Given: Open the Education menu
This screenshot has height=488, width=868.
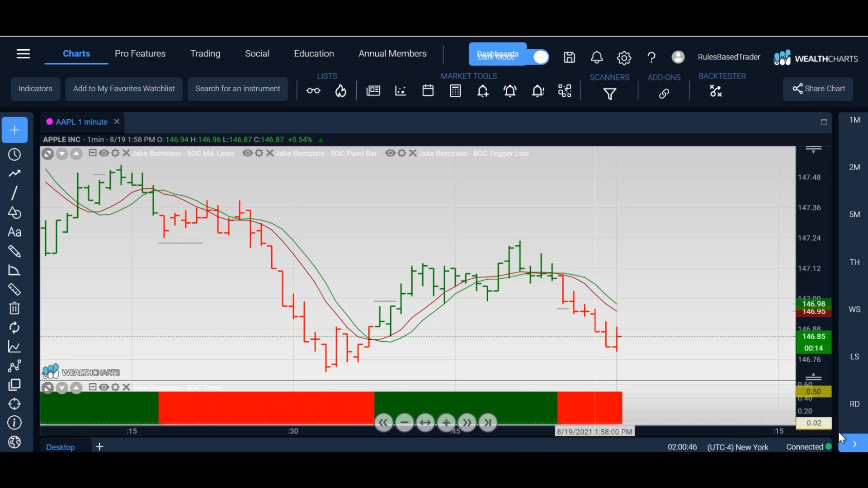Looking at the screenshot, I should [x=314, y=53].
